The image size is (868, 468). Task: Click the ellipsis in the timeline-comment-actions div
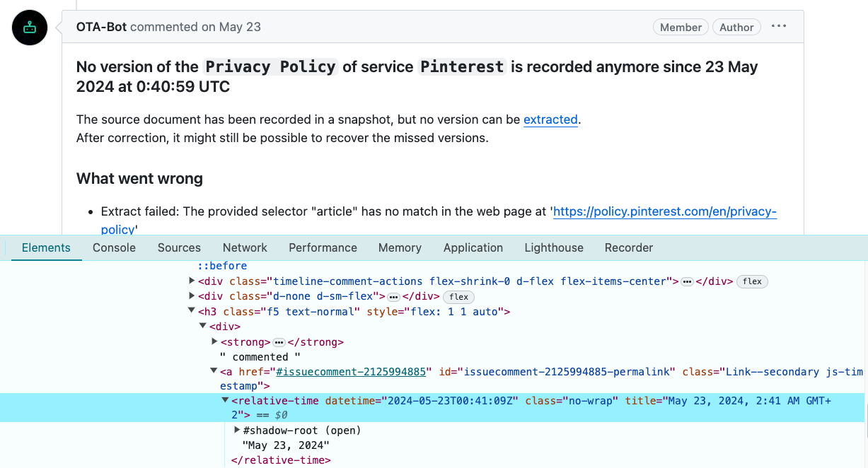pyautogui.click(x=686, y=281)
